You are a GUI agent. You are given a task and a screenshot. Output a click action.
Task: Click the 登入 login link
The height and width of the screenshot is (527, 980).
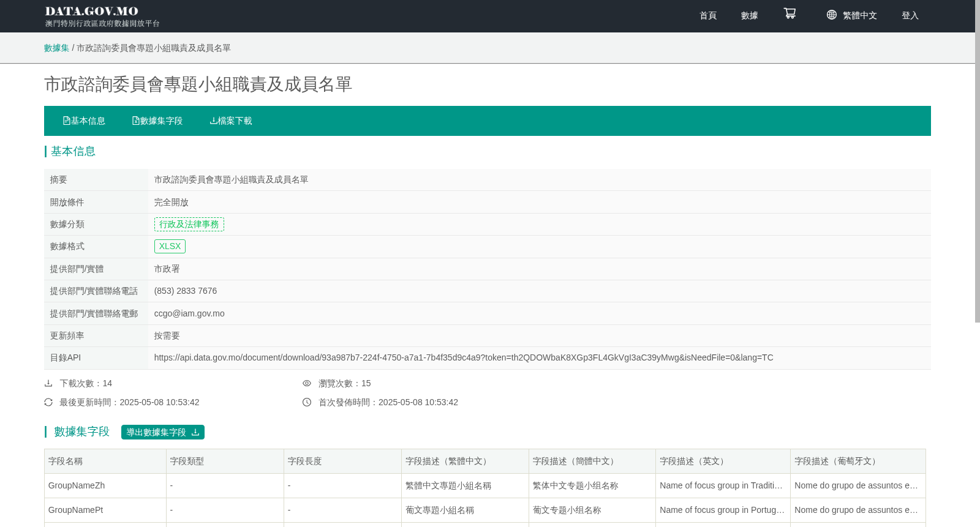point(910,15)
